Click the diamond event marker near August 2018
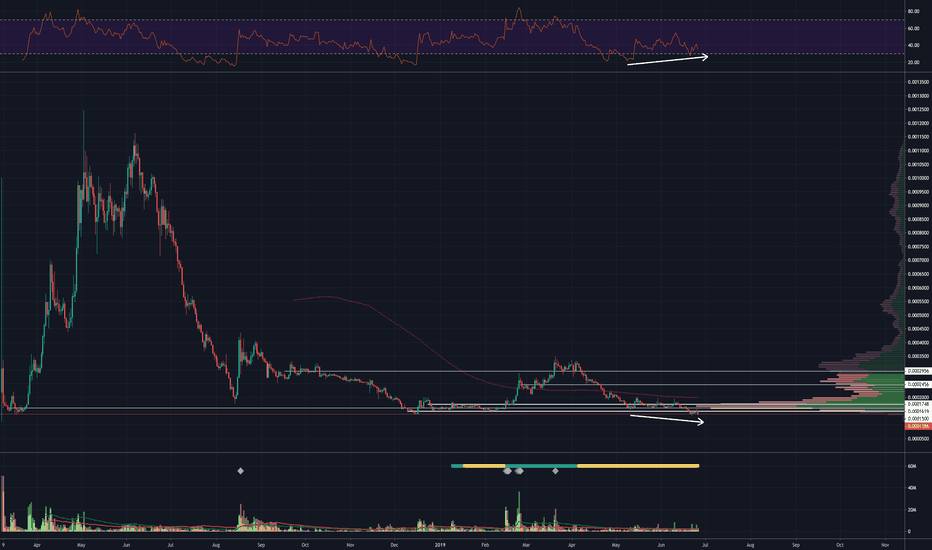 tap(240, 471)
